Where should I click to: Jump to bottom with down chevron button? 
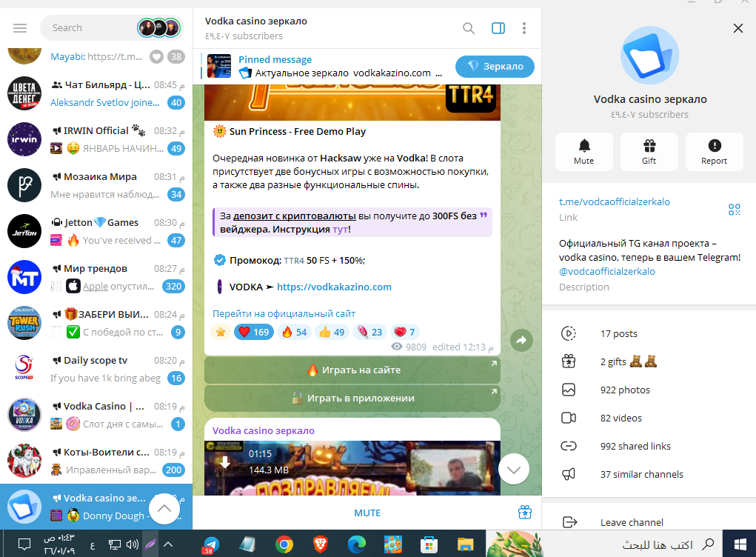(x=514, y=470)
